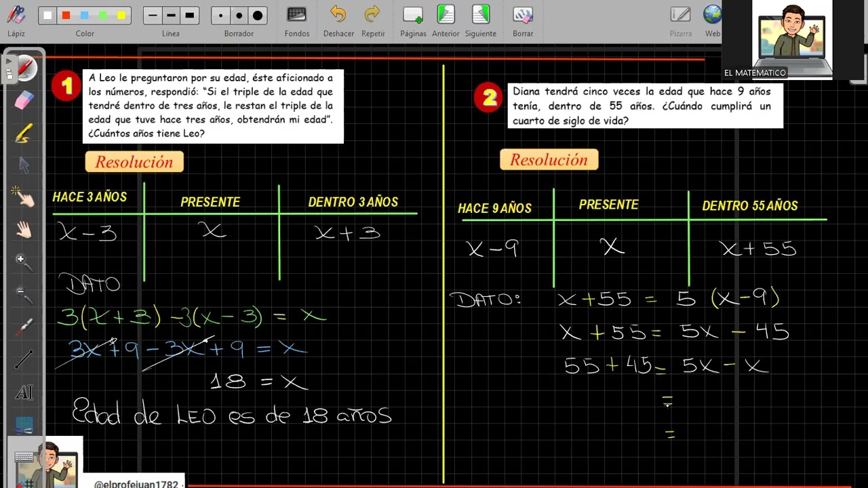Click the @elprofejuan1782 handle text
The width and height of the screenshot is (868, 488).
point(136,483)
